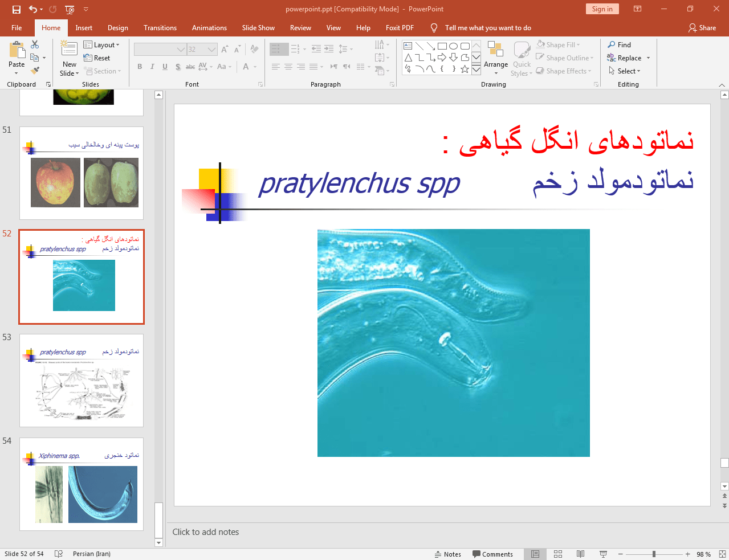Open the Select dropdown
729x560 pixels.
click(x=625, y=71)
